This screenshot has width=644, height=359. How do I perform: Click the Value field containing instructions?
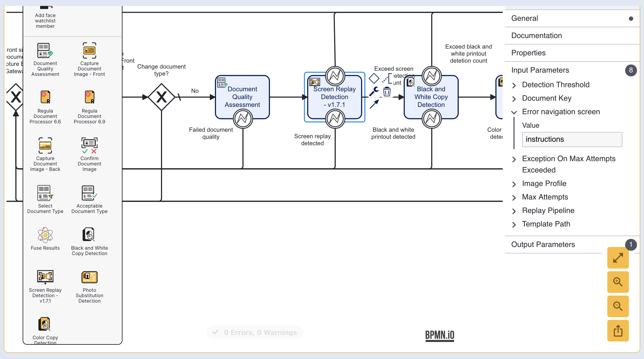pyautogui.click(x=572, y=140)
